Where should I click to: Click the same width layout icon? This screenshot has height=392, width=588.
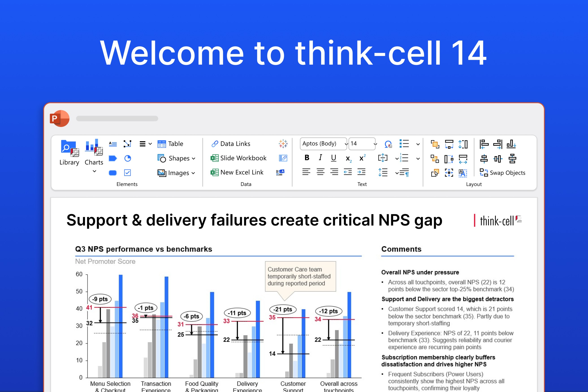(x=449, y=144)
